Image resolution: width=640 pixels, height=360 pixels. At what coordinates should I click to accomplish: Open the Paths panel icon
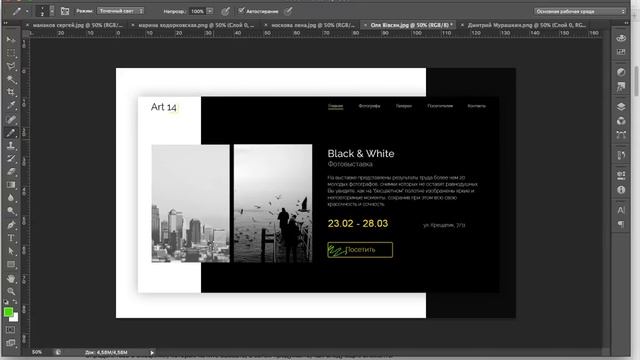click(621, 135)
